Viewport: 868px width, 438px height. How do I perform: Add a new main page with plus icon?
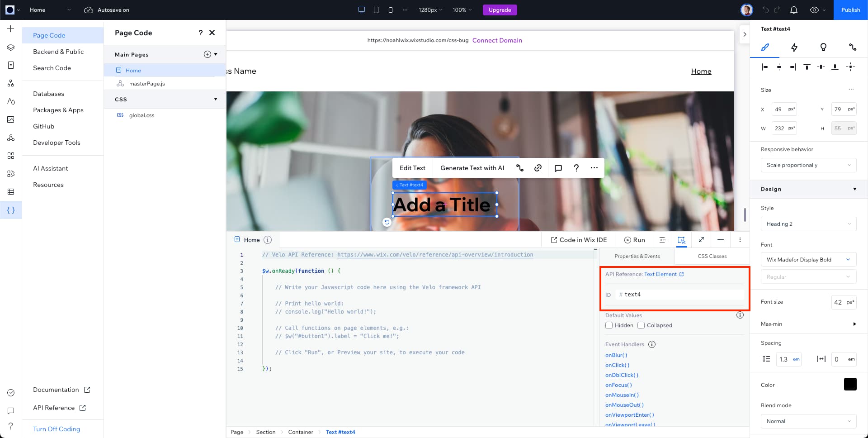pos(207,54)
